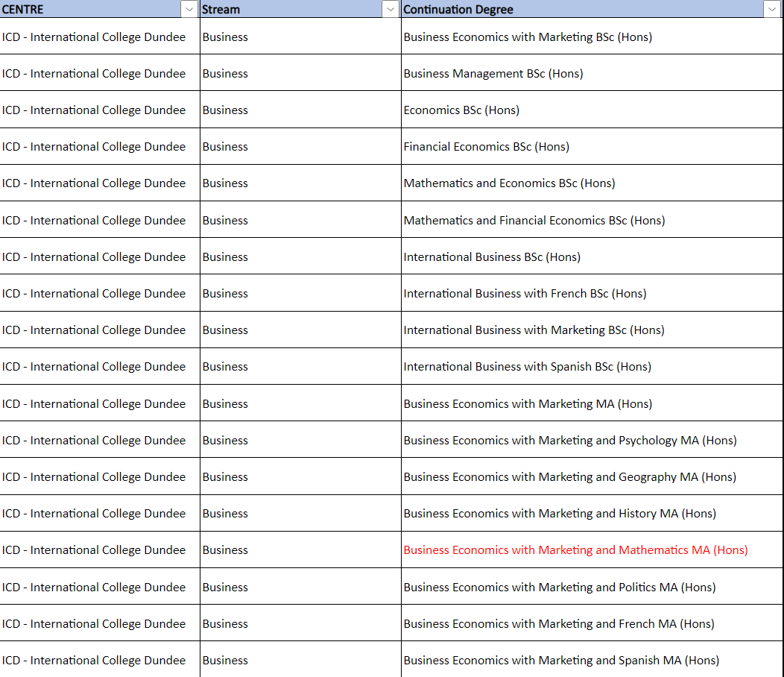Select the Marketing and French MA cell
Viewport: 784px width, 677px height.
[x=592, y=623]
